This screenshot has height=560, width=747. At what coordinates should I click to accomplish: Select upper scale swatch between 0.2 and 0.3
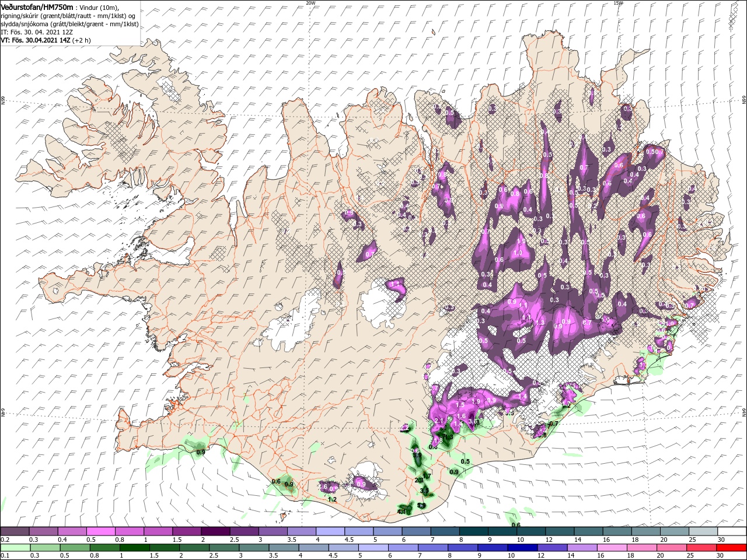tap(15, 531)
